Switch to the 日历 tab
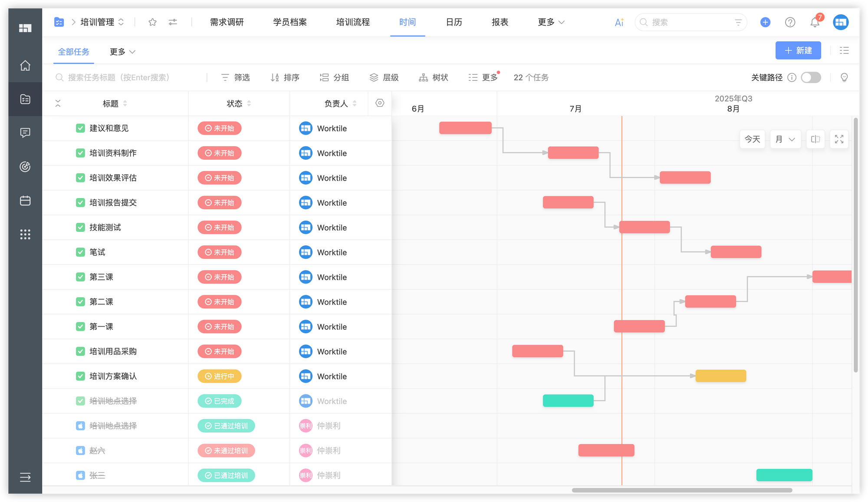 point(454,22)
